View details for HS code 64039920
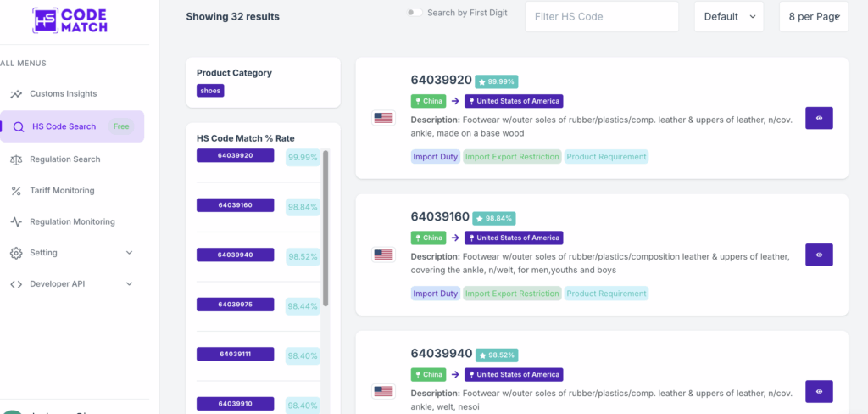Image resolution: width=868 pixels, height=414 pixels. coord(818,118)
